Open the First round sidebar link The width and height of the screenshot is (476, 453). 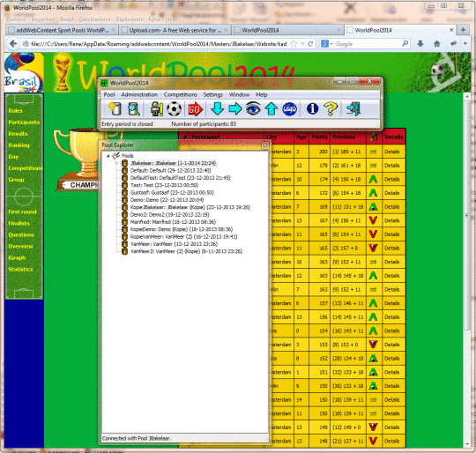[22, 212]
